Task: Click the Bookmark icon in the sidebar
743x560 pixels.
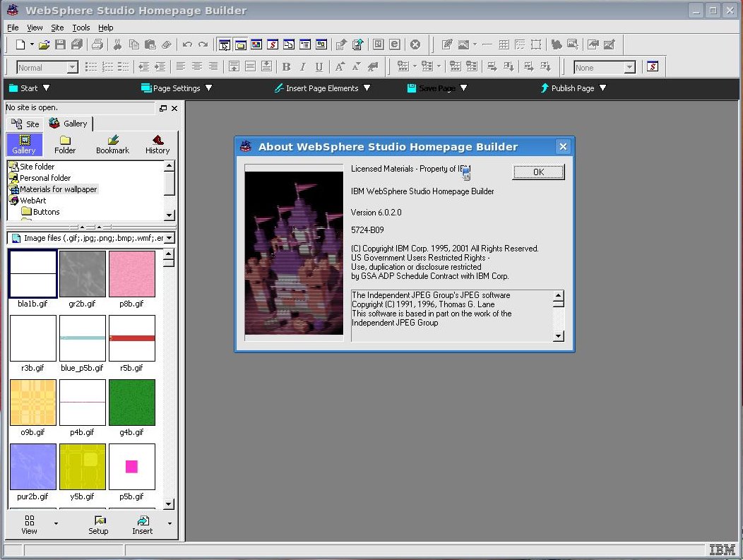Action: [x=112, y=143]
